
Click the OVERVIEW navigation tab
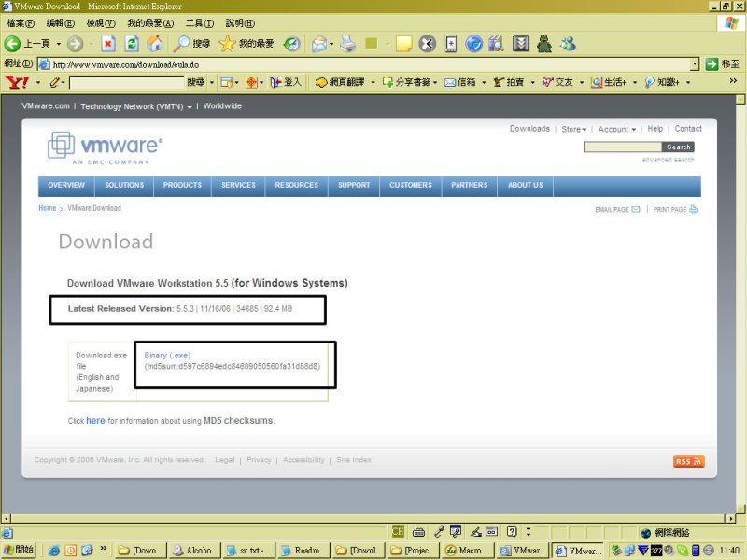pyautogui.click(x=66, y=185)
